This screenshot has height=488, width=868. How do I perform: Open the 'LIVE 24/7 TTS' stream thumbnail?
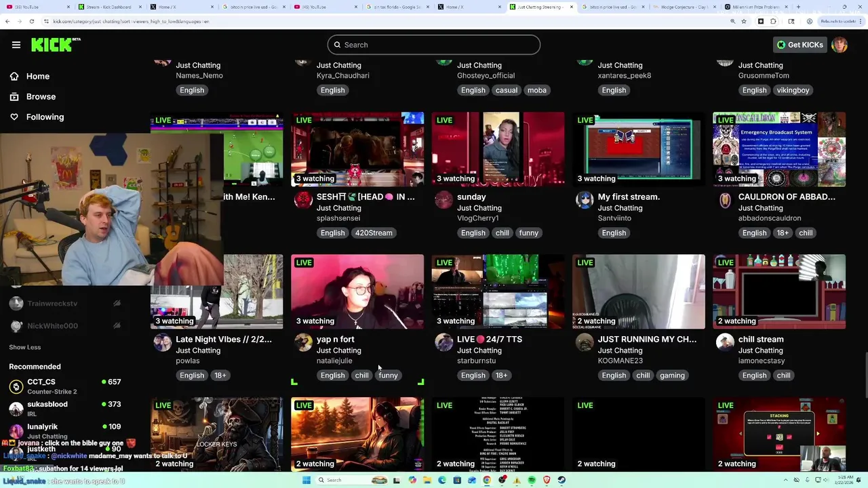(x=498, y=291)
